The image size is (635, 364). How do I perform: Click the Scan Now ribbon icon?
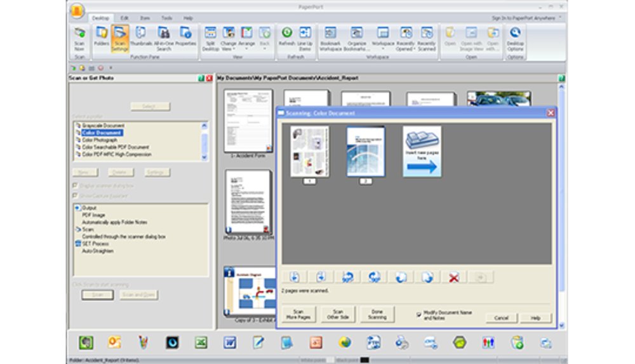tap(79, 39)
